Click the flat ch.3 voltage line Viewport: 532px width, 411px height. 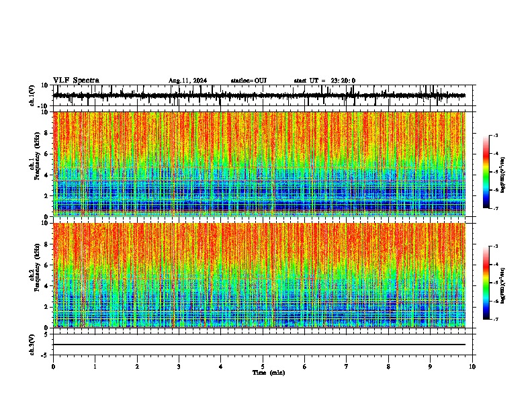(259, 345)
